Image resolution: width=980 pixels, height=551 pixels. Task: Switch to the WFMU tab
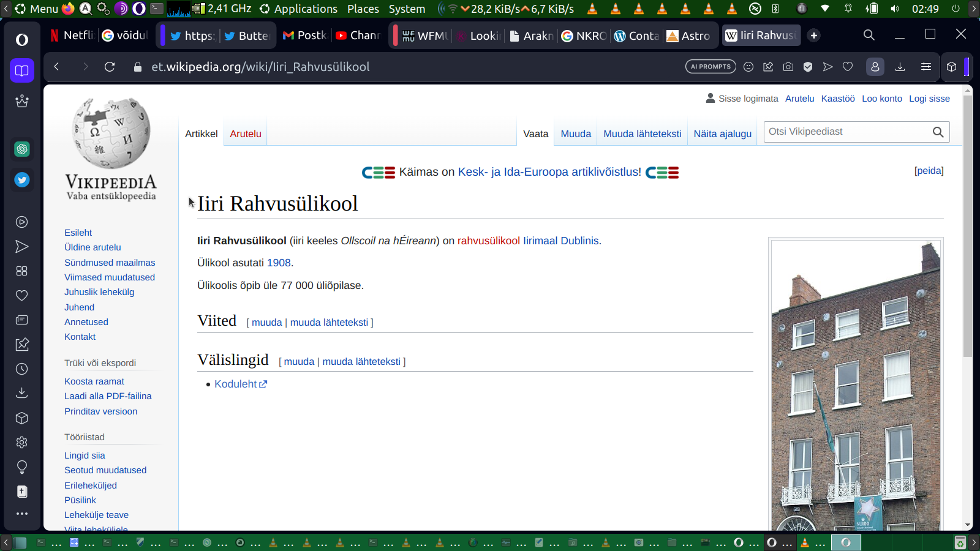tap(426, 36)
